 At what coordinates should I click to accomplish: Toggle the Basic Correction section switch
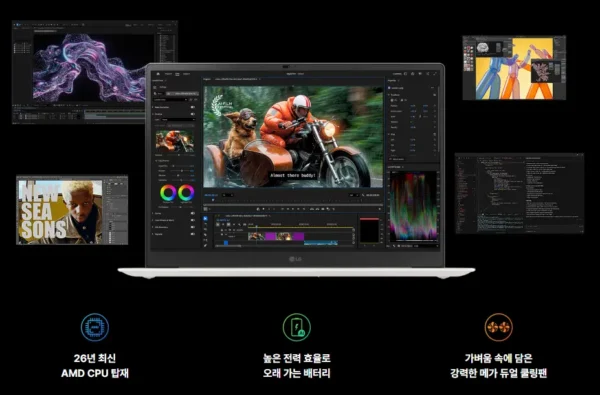coord(192,107)
